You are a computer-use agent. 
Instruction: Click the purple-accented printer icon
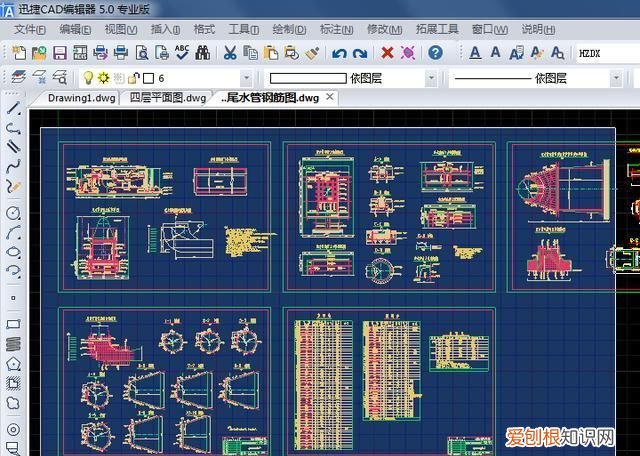[100, 53]
